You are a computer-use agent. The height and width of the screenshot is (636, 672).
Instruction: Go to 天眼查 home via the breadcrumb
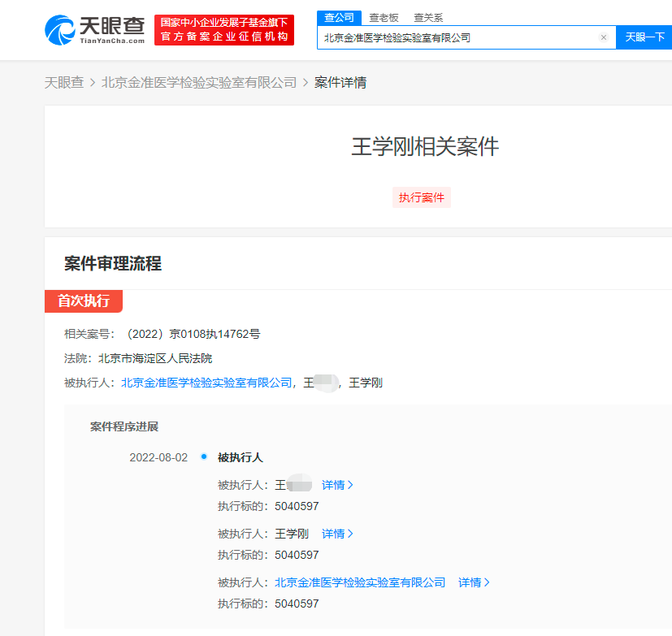click(64, 83)
